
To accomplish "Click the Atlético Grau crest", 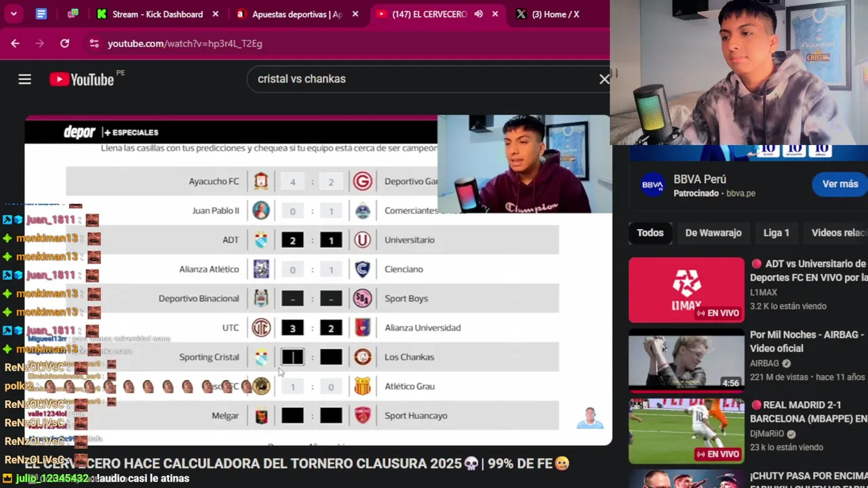I will point(363,386).
